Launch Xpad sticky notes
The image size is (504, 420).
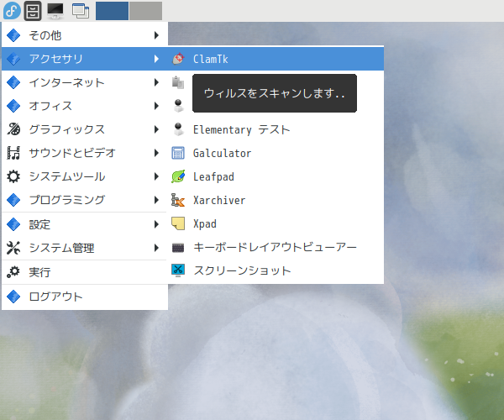(276, 223)
